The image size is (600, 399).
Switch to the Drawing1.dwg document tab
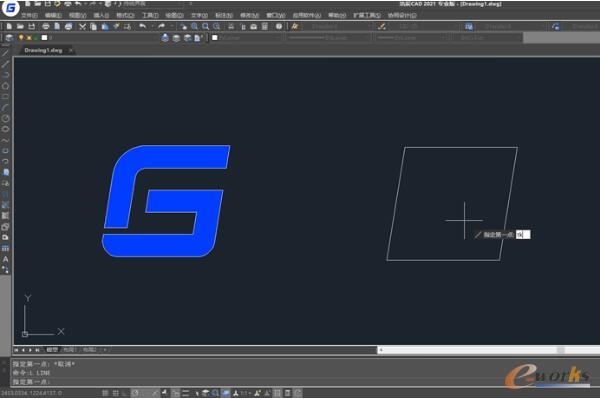tap(43, 50)
